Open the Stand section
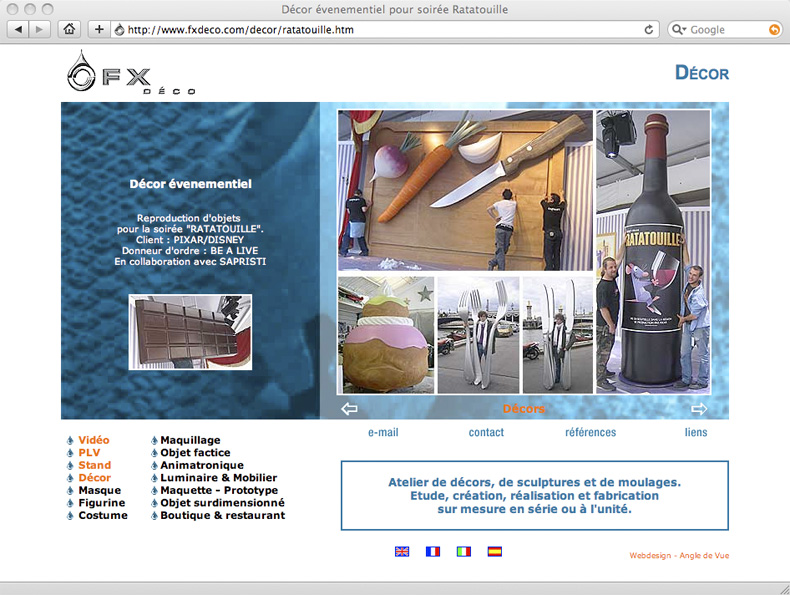The image size is (790, 595). pos(95,466)
